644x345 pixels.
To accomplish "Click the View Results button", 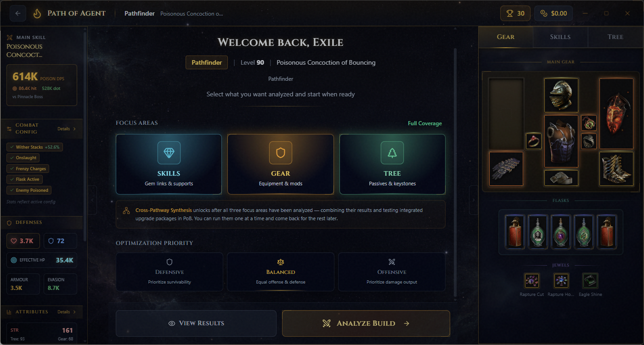I will pyautogui.click(x=196, y=323).
